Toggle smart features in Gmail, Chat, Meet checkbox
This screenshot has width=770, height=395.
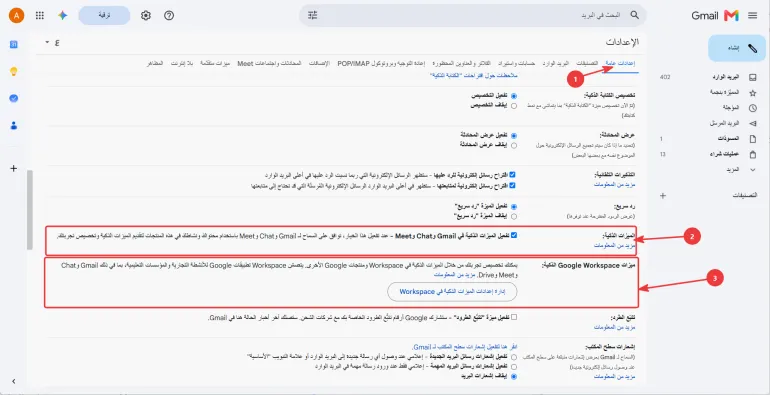click(x=514, y=235)
